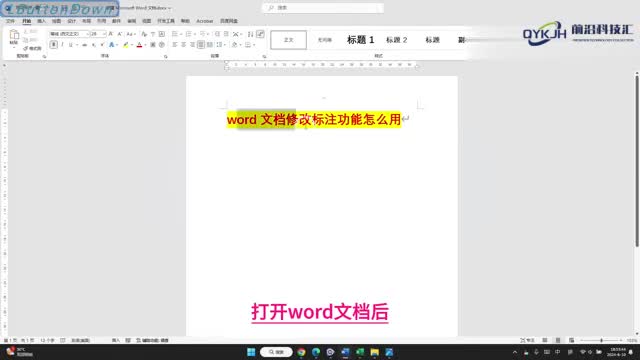Image resolution: width=640 pixels, height=360 pixels.
Task: Switch to the Acrobat ribbon tab
Action: point(204,21)
